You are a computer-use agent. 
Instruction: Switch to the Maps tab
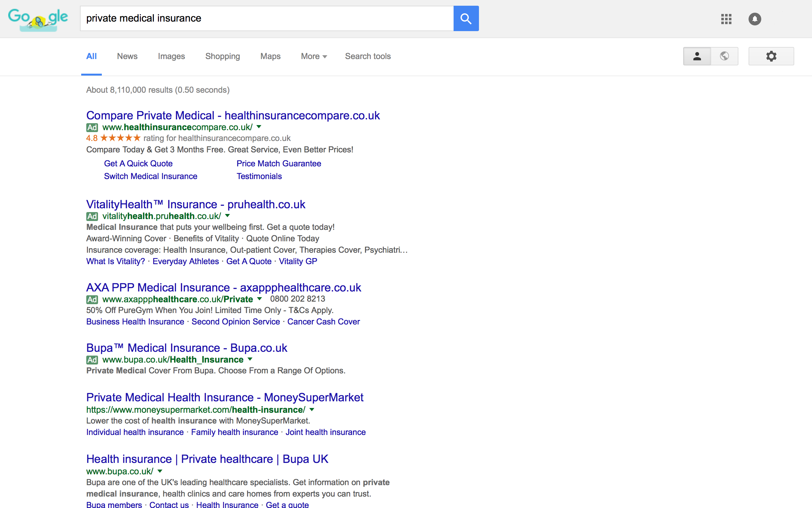coord(271,56)
